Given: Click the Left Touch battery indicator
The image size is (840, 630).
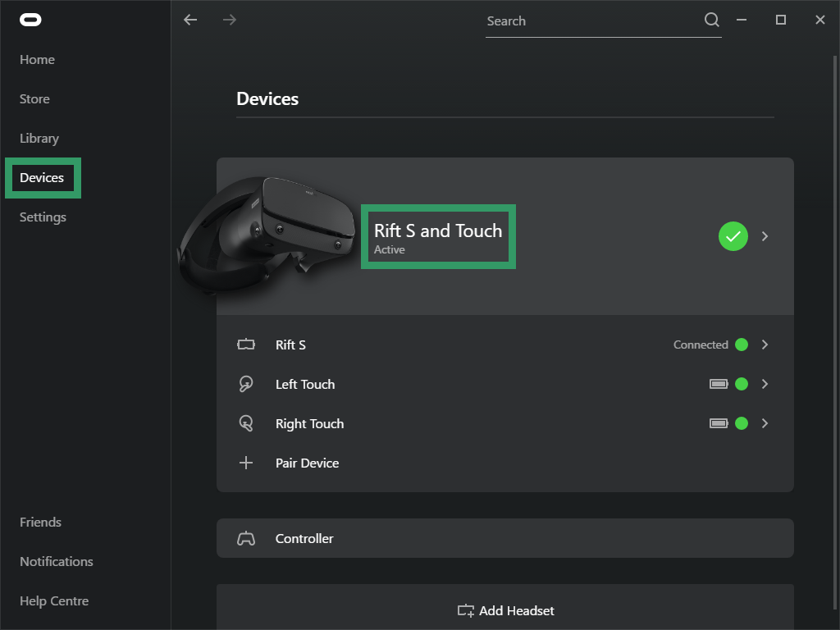Looking at the screenshot, I should (x=719, y=384).
